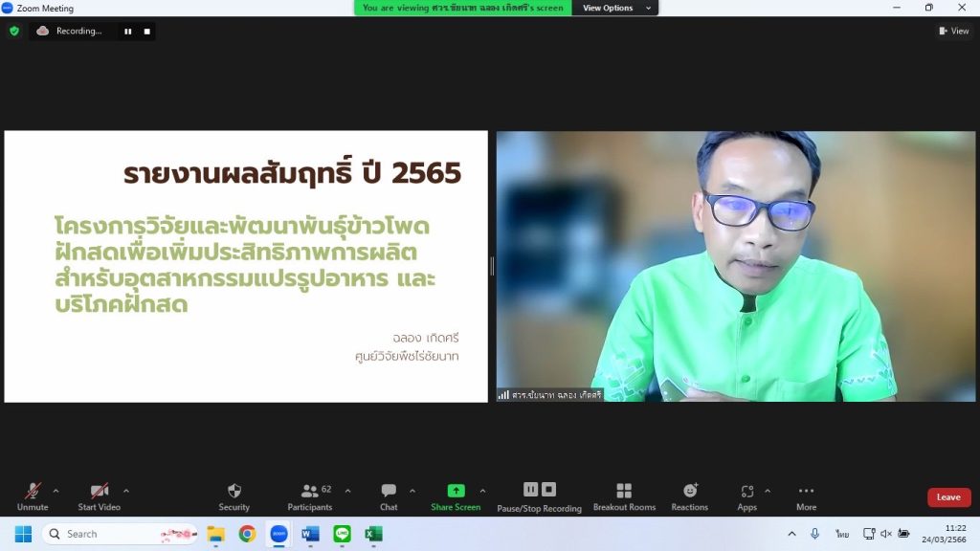The height and width of the screenshot is (551, 980).
Task: Click the green screen-sharing notice banner
Action: [x=462, y=8]
